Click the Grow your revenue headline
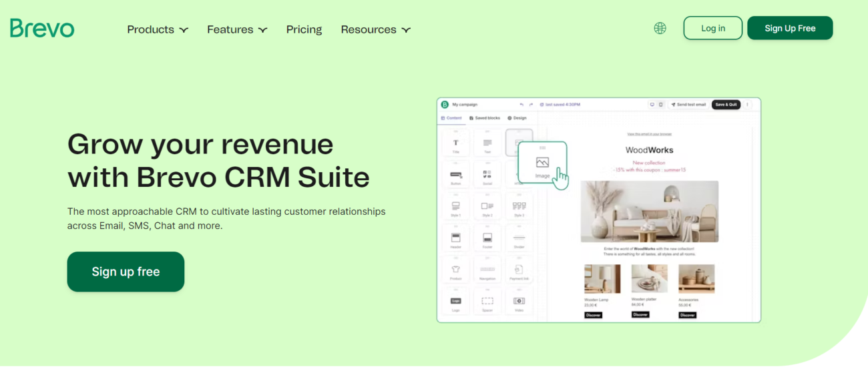The height and width of the screenshot is (377, 868). 218,161
